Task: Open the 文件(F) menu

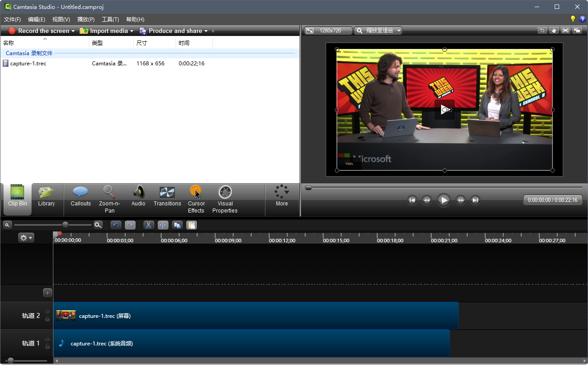Action: 12,20
